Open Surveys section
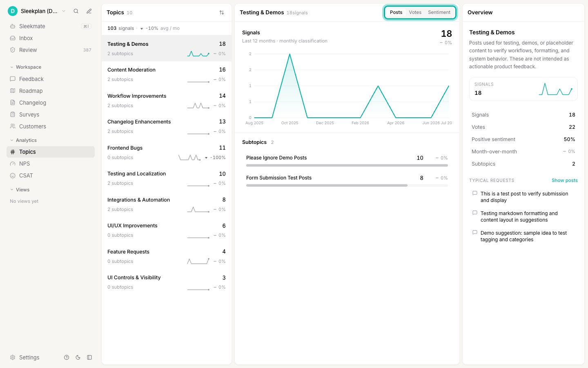Viewport: 588px width, 368px height. tap(51, 114)
